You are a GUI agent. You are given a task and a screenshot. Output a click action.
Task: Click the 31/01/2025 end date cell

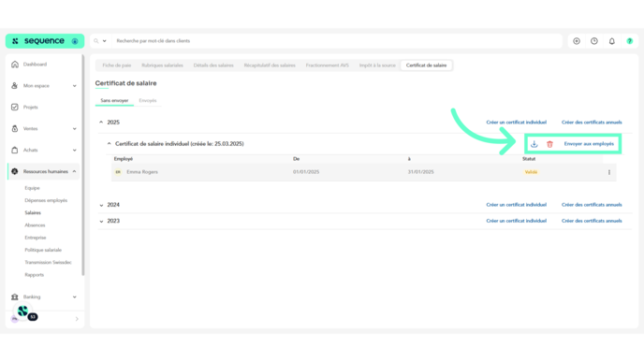pos(420,172)
